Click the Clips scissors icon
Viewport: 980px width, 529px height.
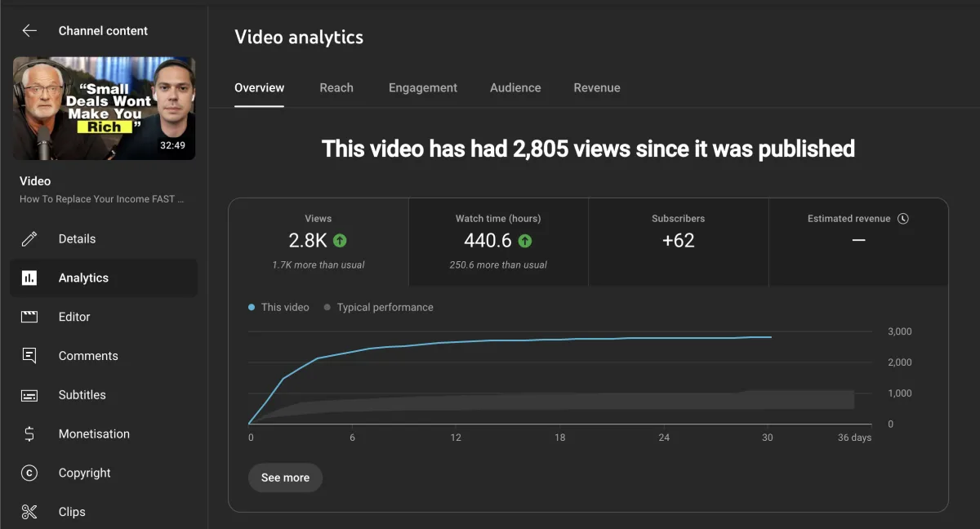29,512
